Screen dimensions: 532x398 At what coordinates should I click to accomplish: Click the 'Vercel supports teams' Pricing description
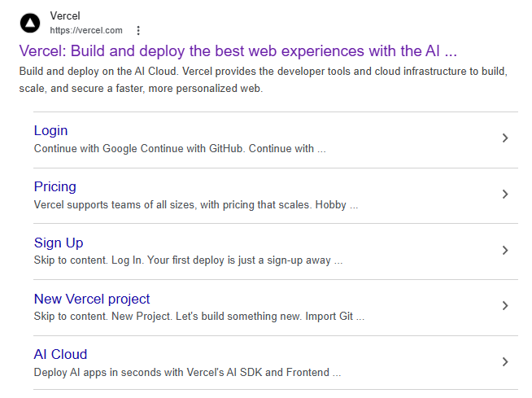pyautogui.click(x=196, y=205)
